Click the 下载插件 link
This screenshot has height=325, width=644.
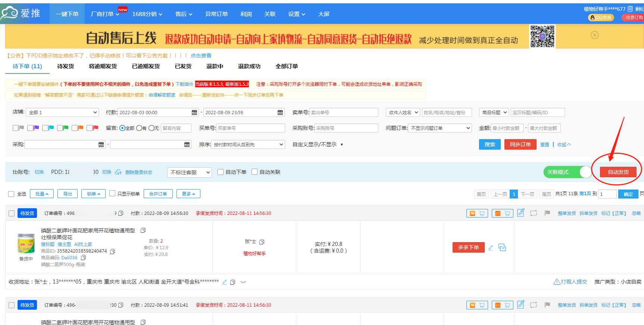184,84
